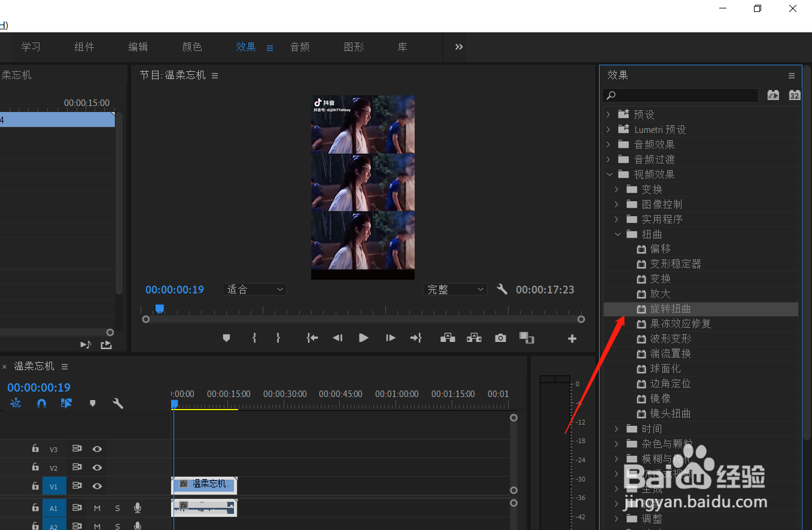Screen dimensions: 812x530
Task: Play the program sequence
Action: click(x=364, y=338)
